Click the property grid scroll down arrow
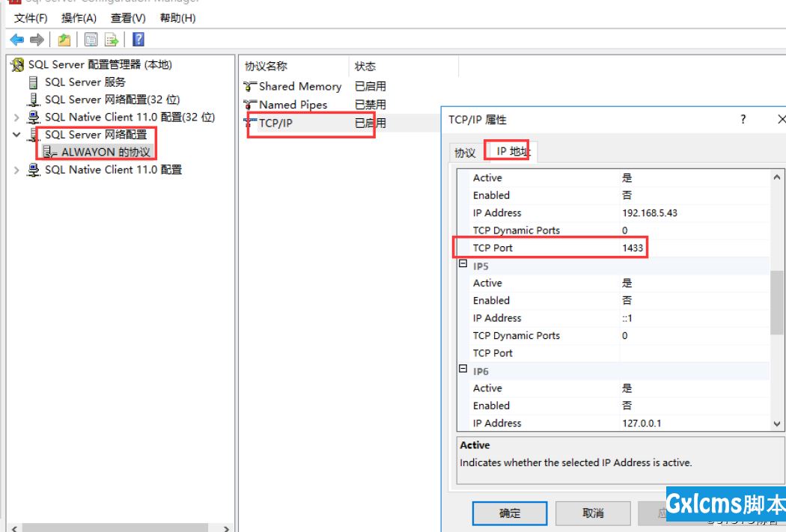This screenshot has height=532, width=786. coord(776,424)
